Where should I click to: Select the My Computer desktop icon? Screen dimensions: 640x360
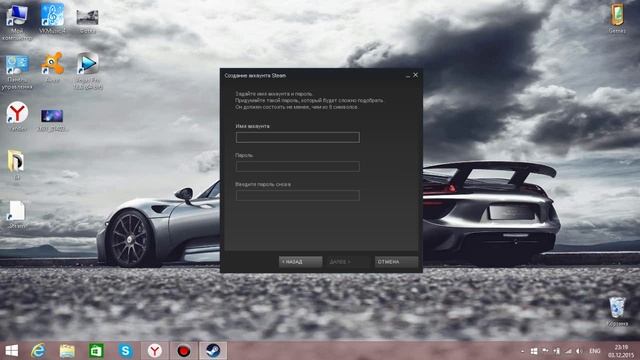[17, 22]
